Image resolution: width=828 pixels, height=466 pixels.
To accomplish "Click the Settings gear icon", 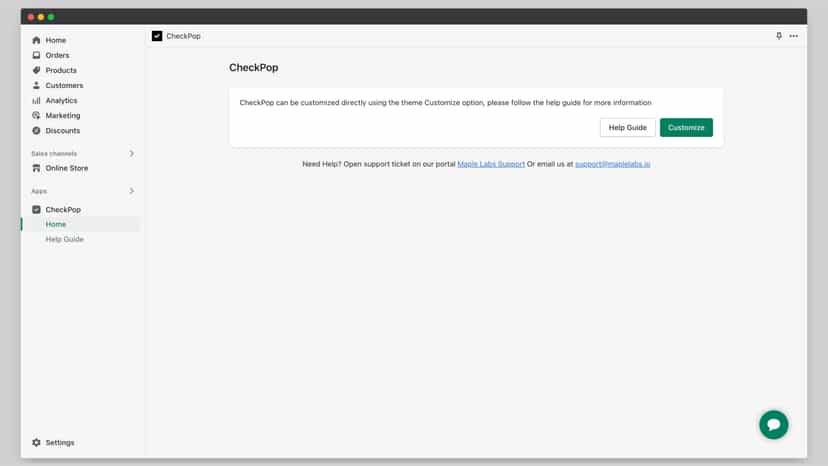I will click(x=36, y=442).
